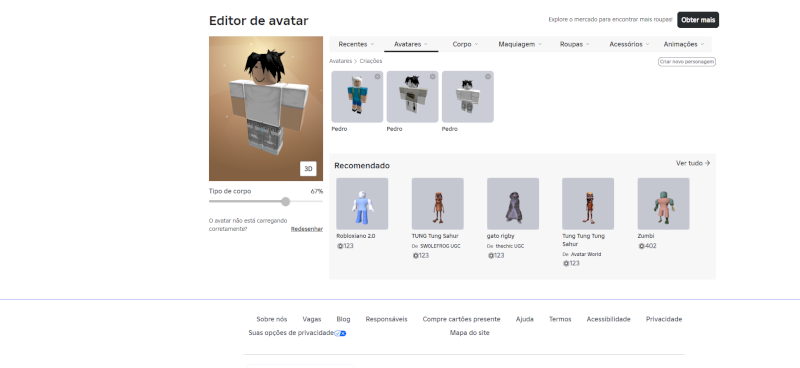Click the Recomendado section heading

point(362,165)
